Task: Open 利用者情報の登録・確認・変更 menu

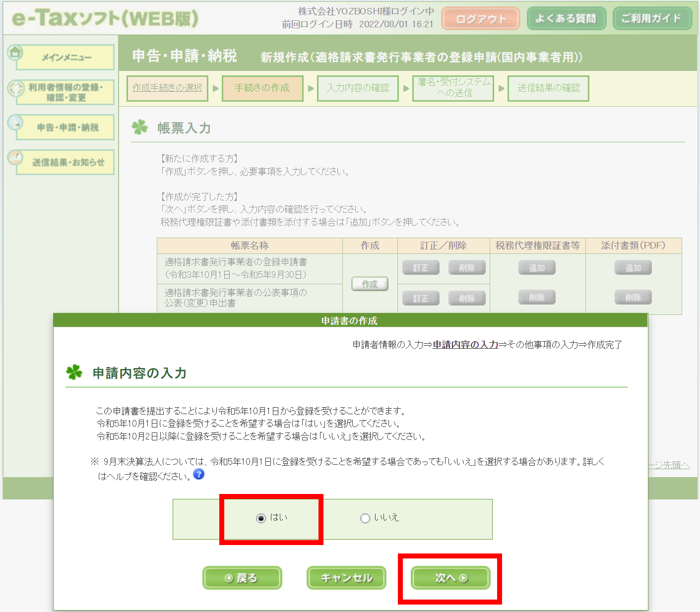Action: pos(65,92)
